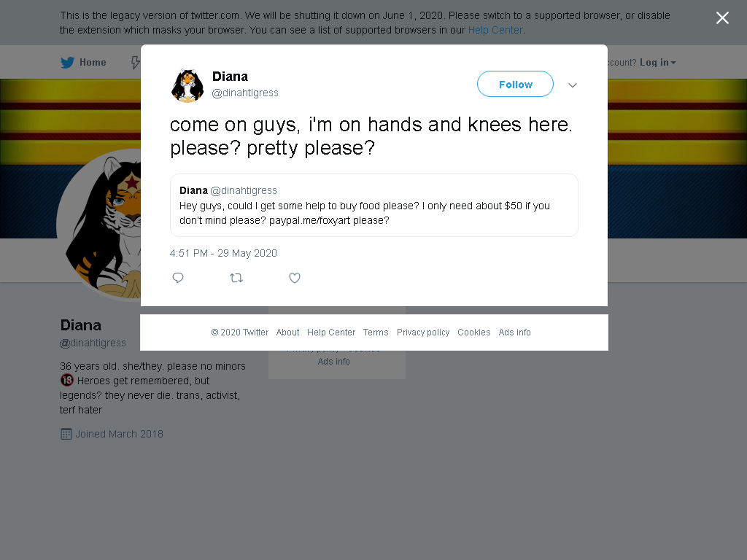This screenshot has width=747, height=560.
Task: Open the quoted tweet from Diana
Action: (374, 205)
